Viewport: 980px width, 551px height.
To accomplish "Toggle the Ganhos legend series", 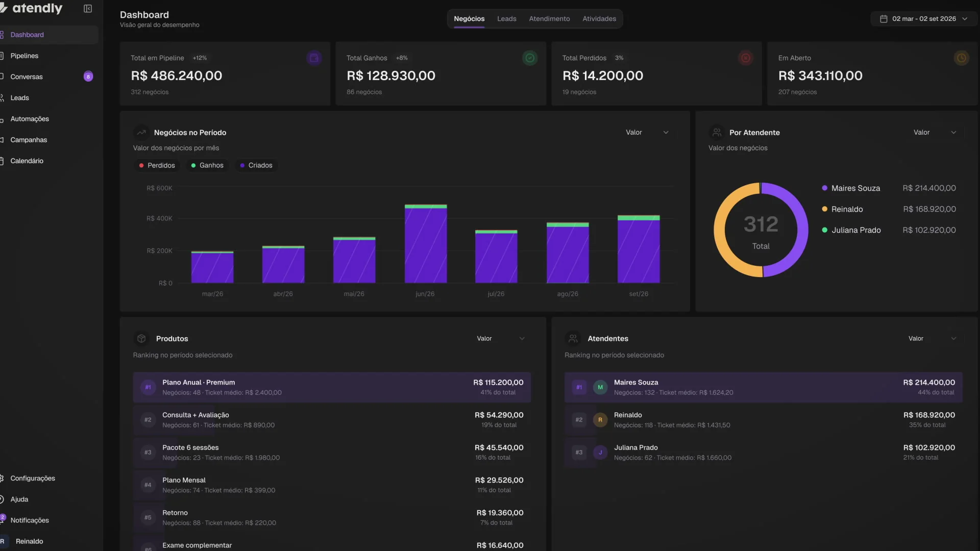I will click(x=207, y=165).
